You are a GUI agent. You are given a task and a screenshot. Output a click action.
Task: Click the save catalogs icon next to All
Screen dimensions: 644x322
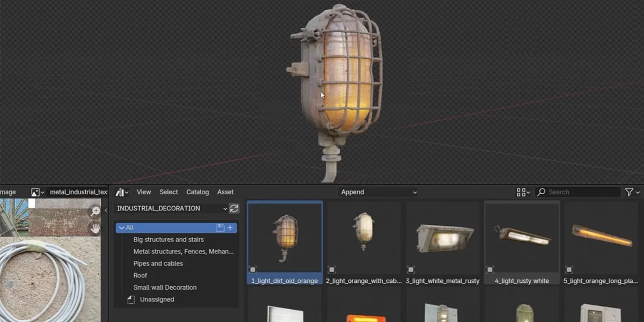(220, 228)
